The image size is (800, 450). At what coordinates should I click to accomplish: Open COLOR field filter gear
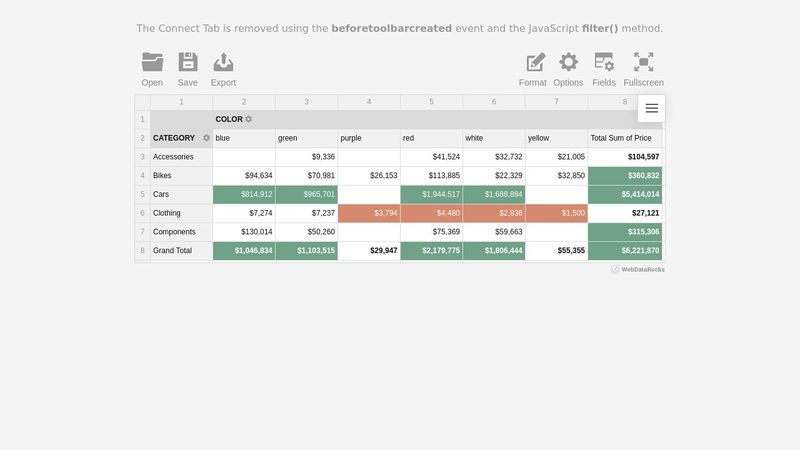tap(248, 119)
